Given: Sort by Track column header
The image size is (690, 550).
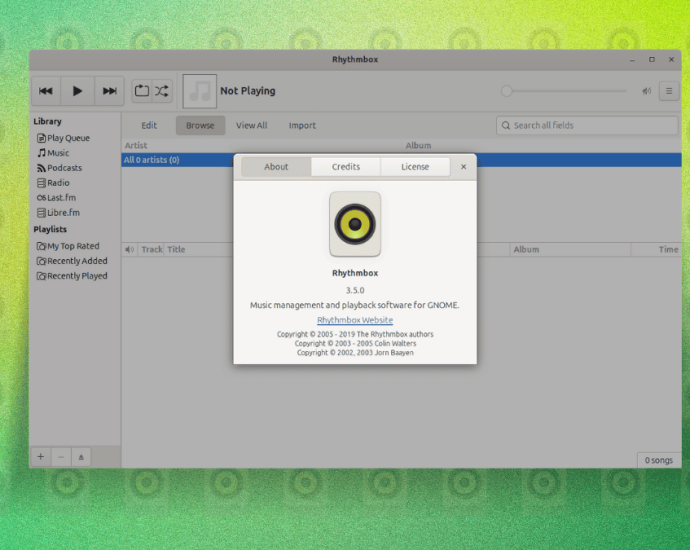Looking at the screenshot, I should 151,250.
